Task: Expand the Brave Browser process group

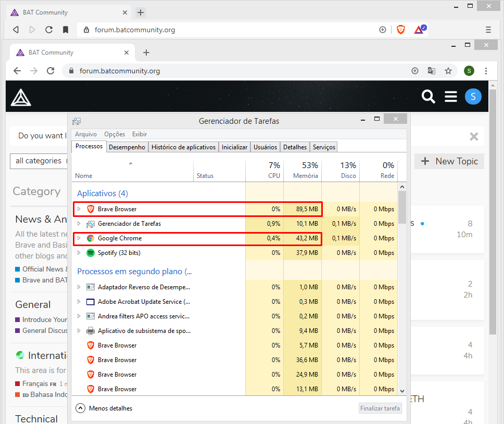Action: point(79,209)
